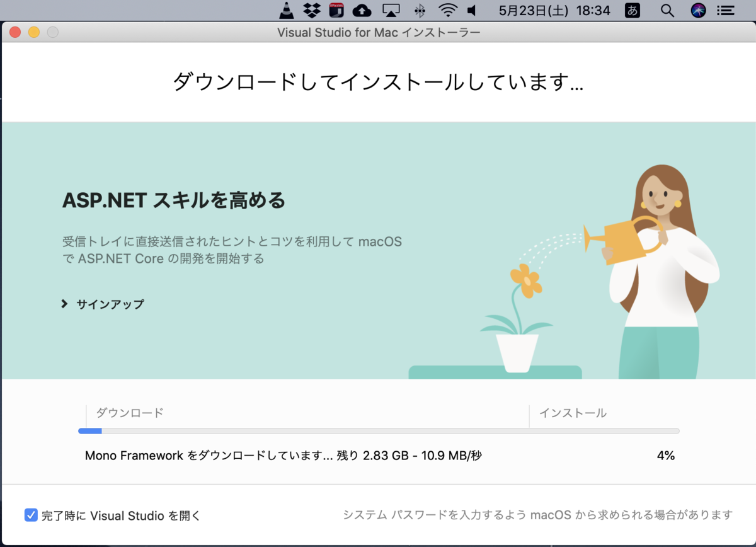Open the Wi-Fi menu

(447, 10)
